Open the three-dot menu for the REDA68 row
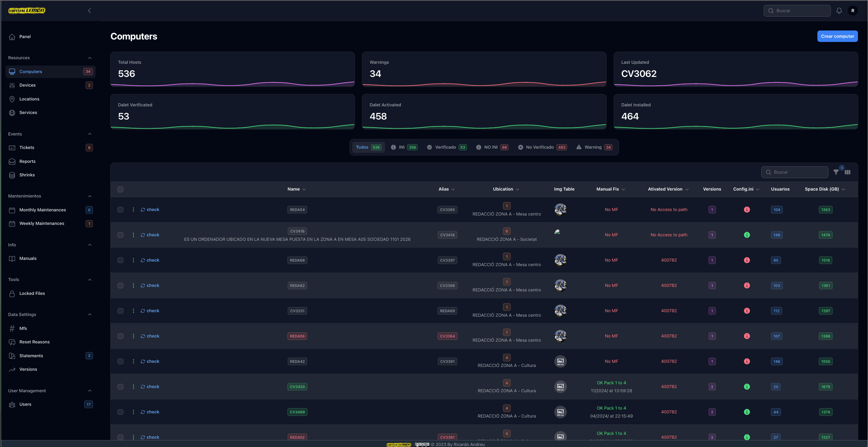 point(133,260)
